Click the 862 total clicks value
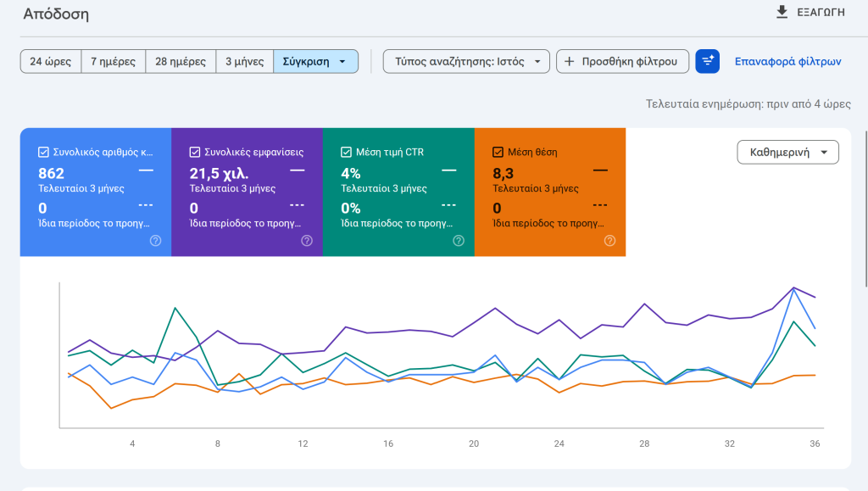868x491 pixels. coord(51,173)
